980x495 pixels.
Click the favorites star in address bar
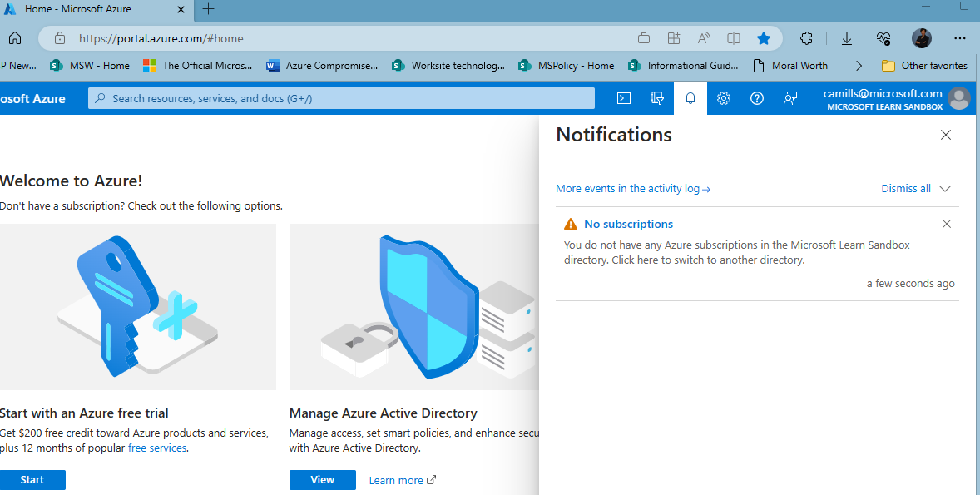pyautogui.click(x=763, y=38)
